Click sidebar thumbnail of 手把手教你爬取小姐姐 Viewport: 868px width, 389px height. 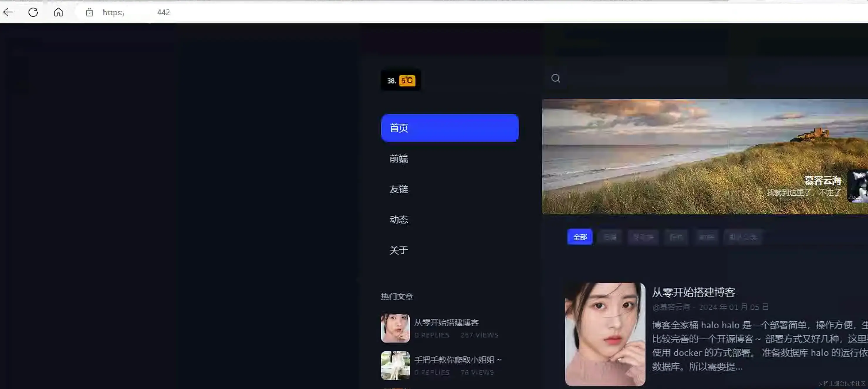(395, 365)
